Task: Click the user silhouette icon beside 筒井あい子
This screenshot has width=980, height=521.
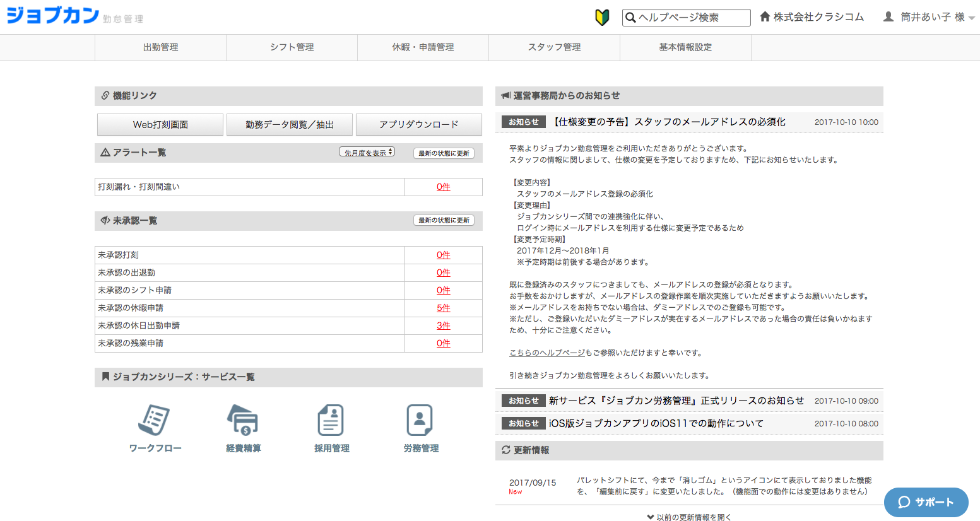Action: coord(888,17)
